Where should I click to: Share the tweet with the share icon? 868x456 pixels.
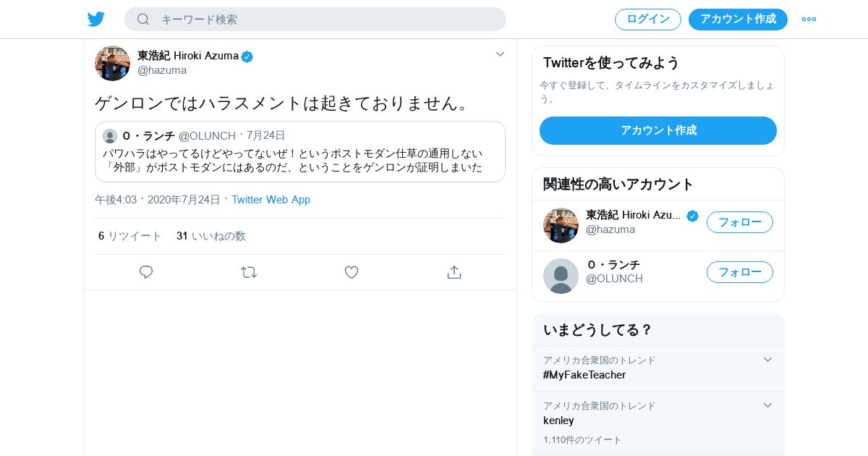click(454, 272)
